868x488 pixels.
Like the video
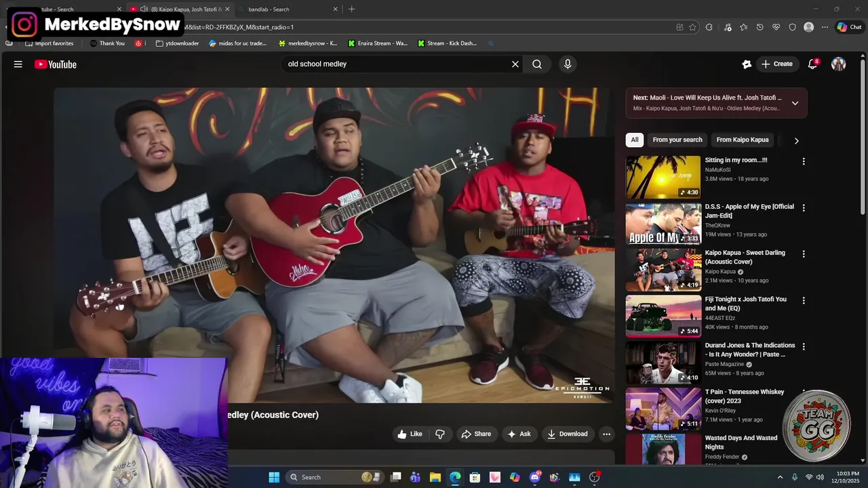(x=410, y=434)
